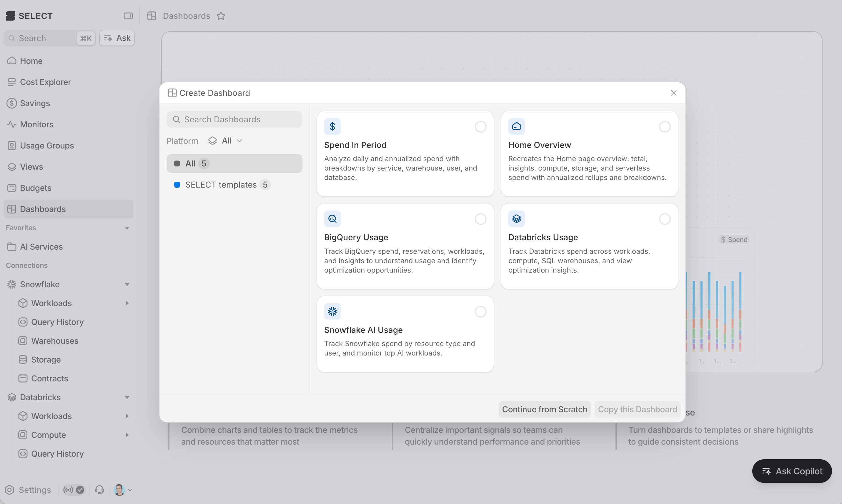Favorite this page with the star icon

coord(221,16)
